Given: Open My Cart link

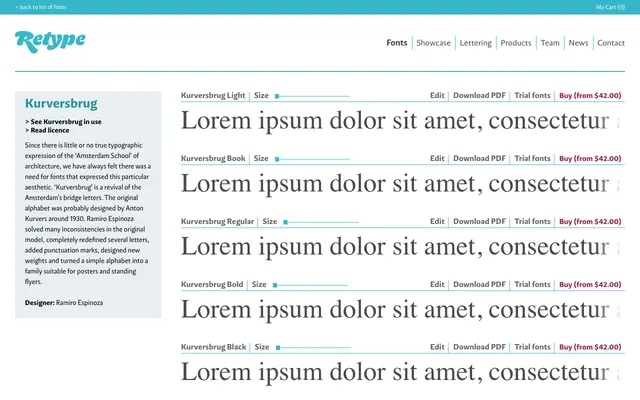Looking at the screenshot, I should (x=610, y=7).
